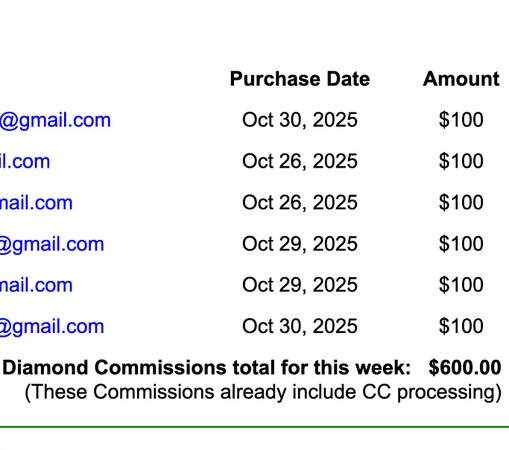The image size is (509, 450).
Task: Click the CC processing note in parentheses
Action: pyautogui.click(x=263, y=392)
